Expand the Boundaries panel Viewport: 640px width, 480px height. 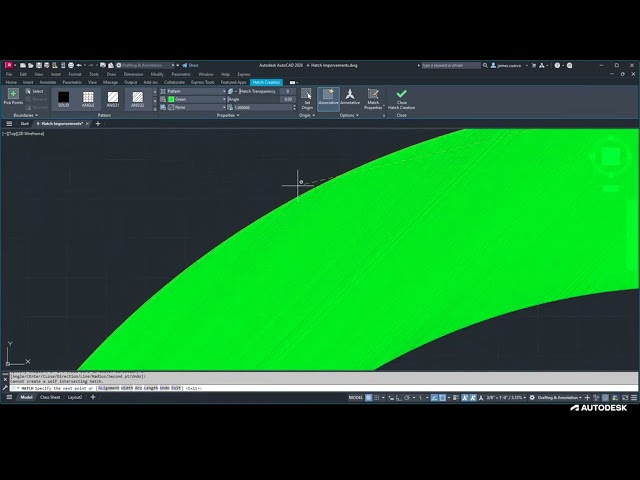[25, 115]
